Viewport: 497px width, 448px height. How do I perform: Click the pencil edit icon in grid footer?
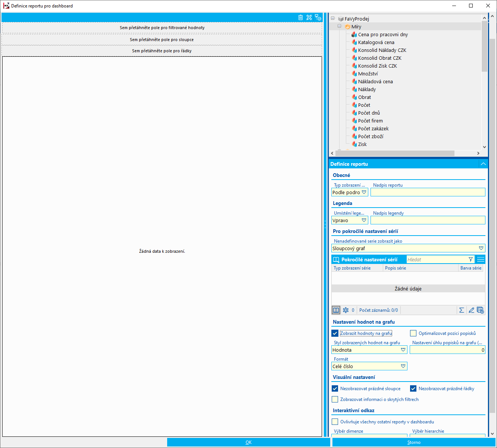(471, 310)
